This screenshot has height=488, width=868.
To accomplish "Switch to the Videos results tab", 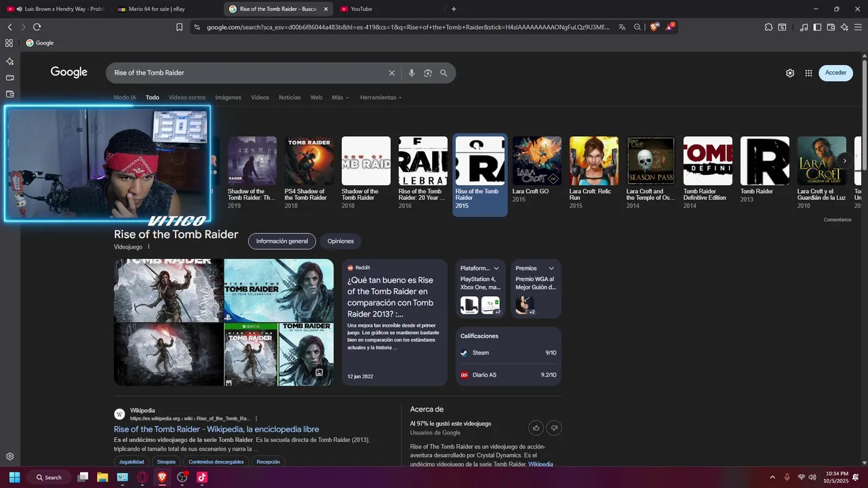I will [x=260, y=98].
